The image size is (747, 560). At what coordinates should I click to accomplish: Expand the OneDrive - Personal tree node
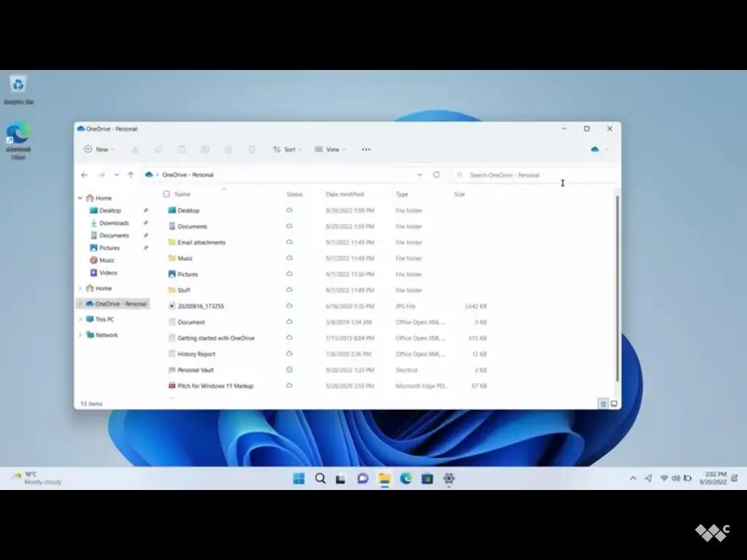click(80, 304)
